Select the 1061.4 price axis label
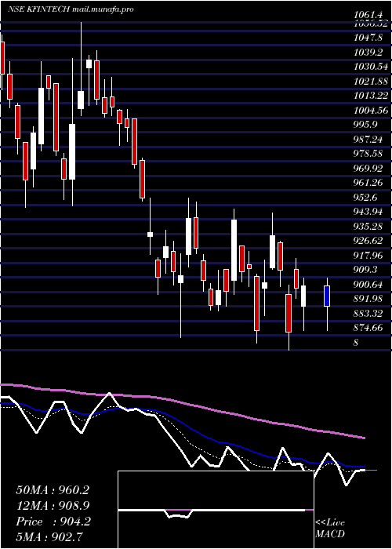Image resolution: width=392 pixels, height=549 pixels. tap(368, 15)
